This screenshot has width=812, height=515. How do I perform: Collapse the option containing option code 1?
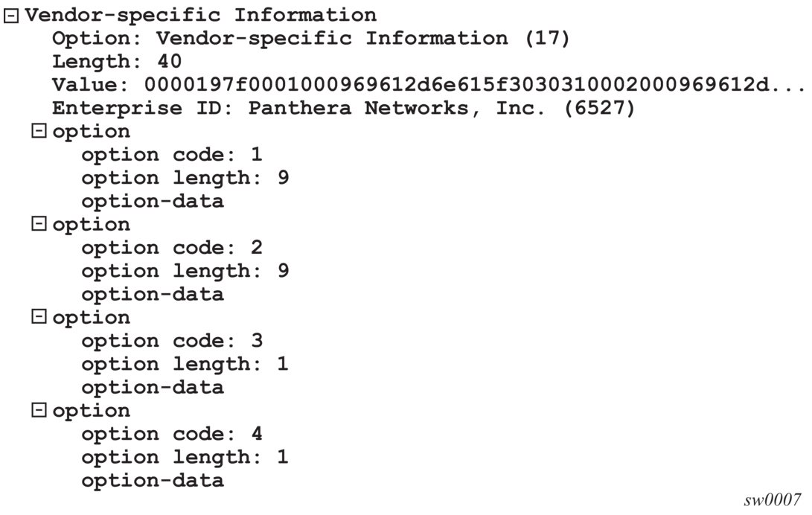point(39,132)
